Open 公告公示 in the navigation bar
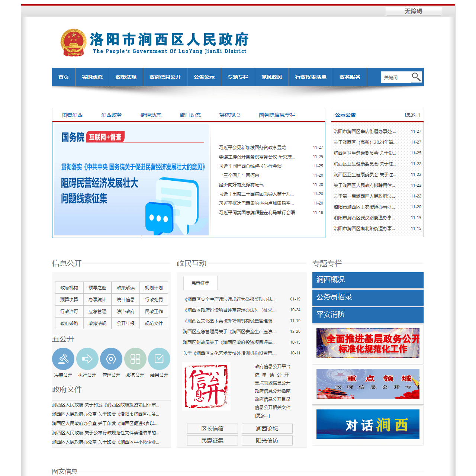Screen dimensions: 476x476 (x=204, y=77)
